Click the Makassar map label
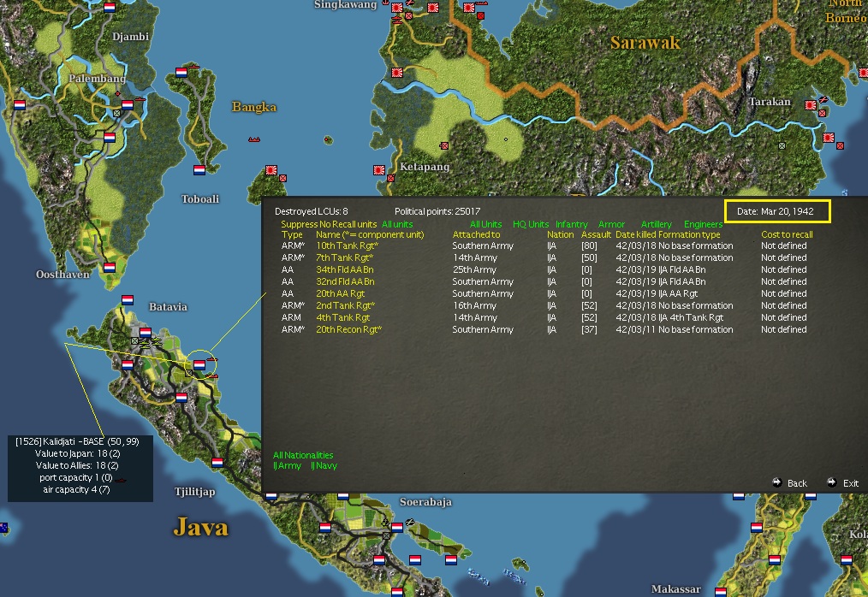Image resolution: width=868 pixels, height=597 pixels. pos(675,589)
